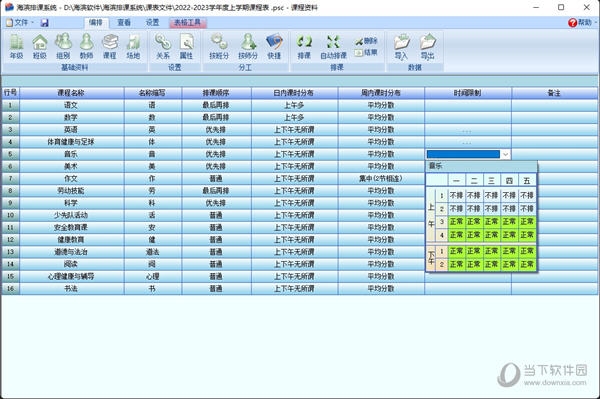Image resolution: width=600 pixels, height=399 pixels.
Task: Toggle Friday morning period 2 不排 cell
Action: pos(527,208)
